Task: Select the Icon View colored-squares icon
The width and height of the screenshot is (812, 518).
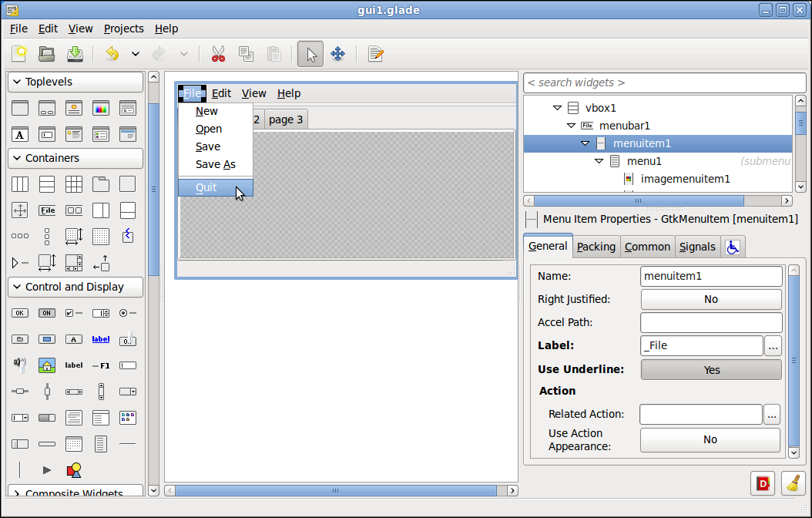Action: coord(127,418)
